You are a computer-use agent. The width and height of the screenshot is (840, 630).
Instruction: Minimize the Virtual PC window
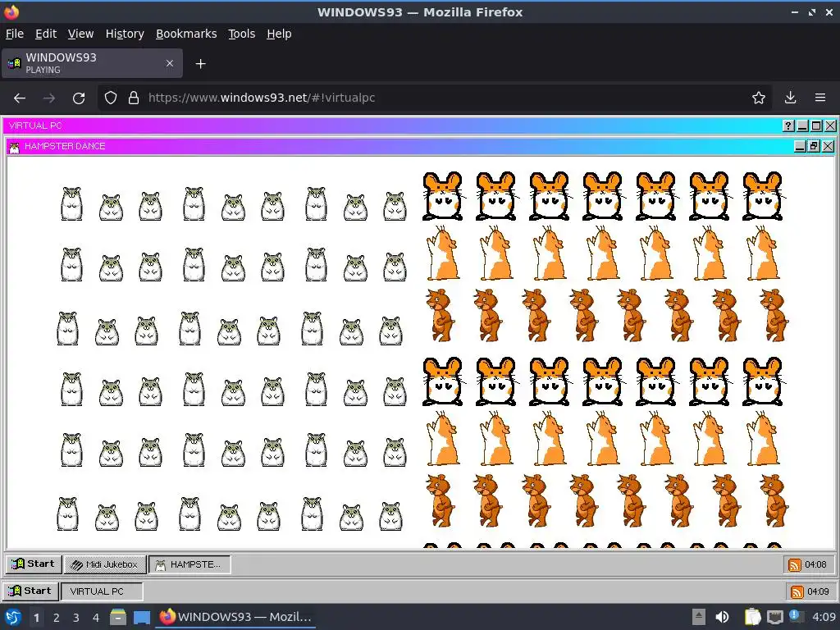802,126
